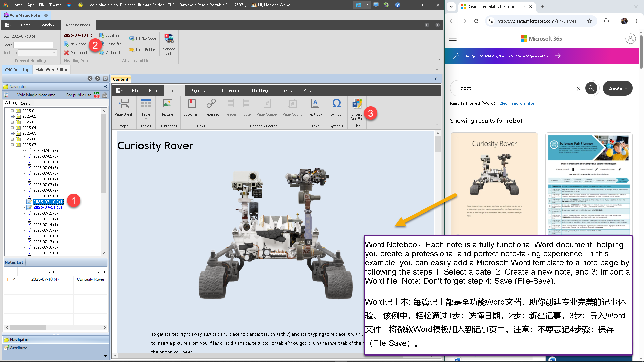This screenshot has width=644, height=362.
Task: Open the Theme menu
Action: pos(55,5)
